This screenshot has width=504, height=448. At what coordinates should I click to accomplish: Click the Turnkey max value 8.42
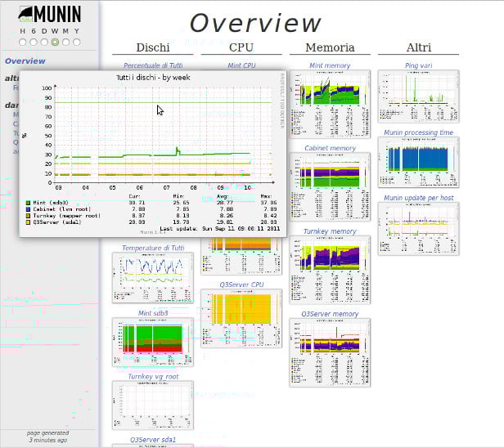tap(270, 216)
